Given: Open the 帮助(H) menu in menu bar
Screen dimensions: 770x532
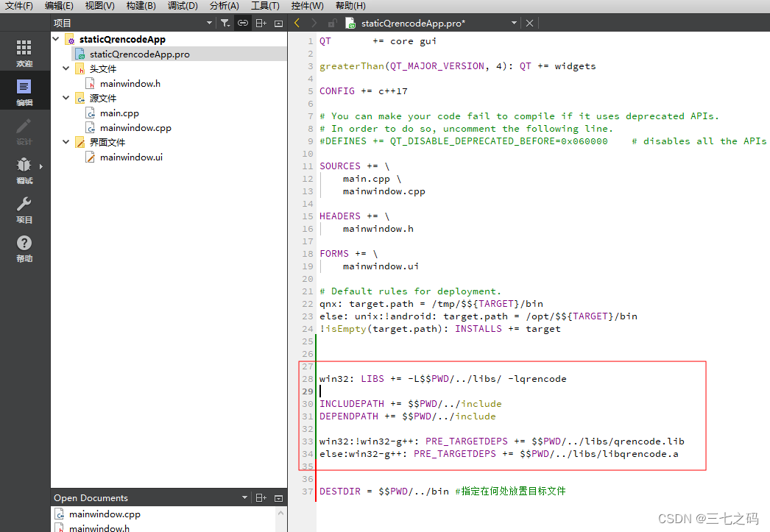Looking at the screenshot, I should click(x=350, y=6).
